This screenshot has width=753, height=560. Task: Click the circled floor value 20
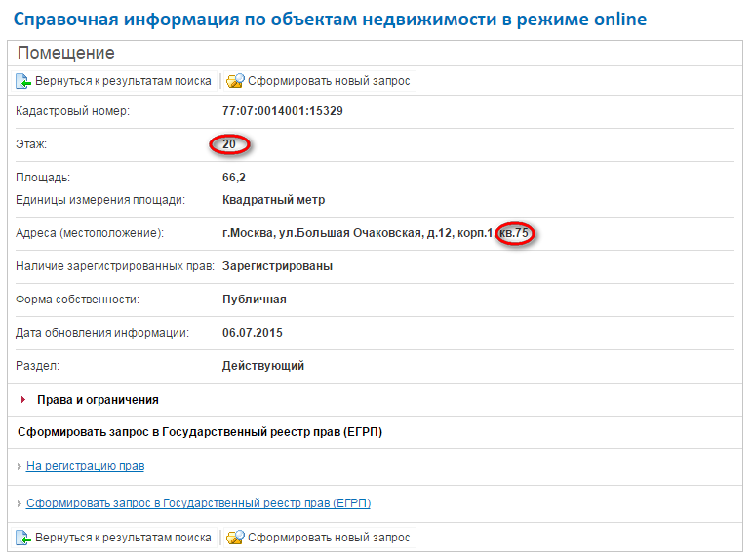click(x=229, y=144)
